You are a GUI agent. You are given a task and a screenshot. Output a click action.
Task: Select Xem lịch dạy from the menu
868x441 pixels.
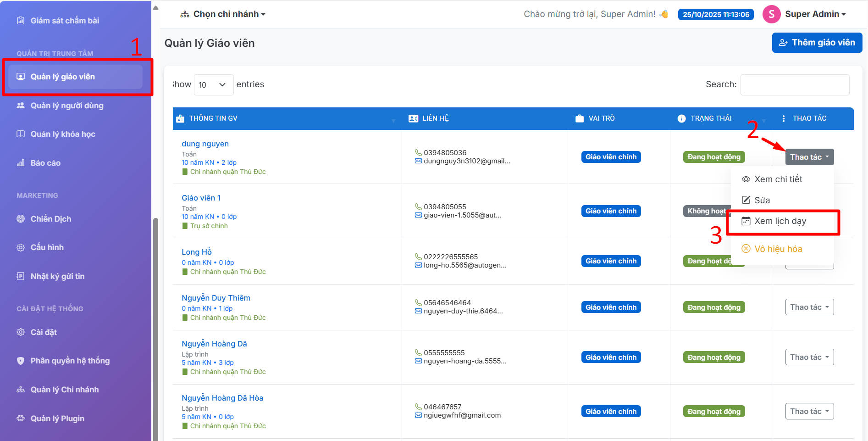click(780, 221)
